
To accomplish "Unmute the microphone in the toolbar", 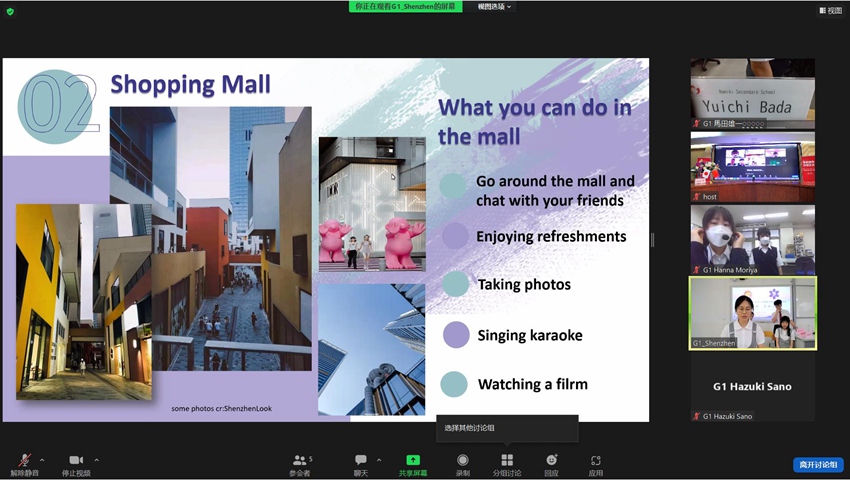I will [x=23, y=462].
